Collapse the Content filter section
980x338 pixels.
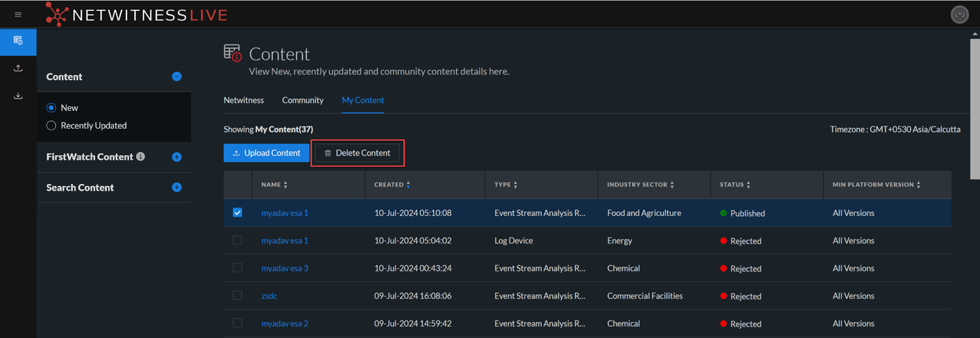[x=177, y=76]
